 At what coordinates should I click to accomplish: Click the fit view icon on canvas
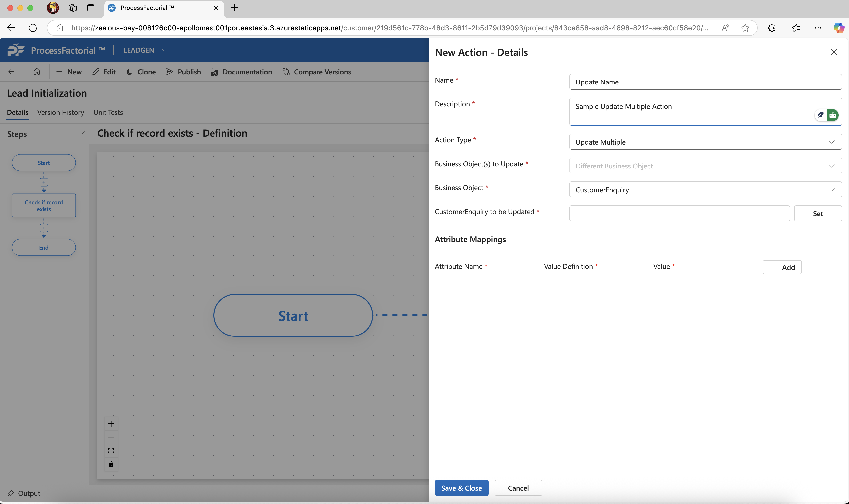[111, 451]
